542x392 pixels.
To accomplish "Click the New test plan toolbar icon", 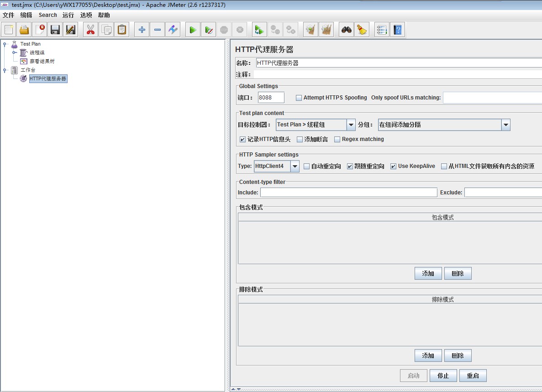I will pos(9,30).
